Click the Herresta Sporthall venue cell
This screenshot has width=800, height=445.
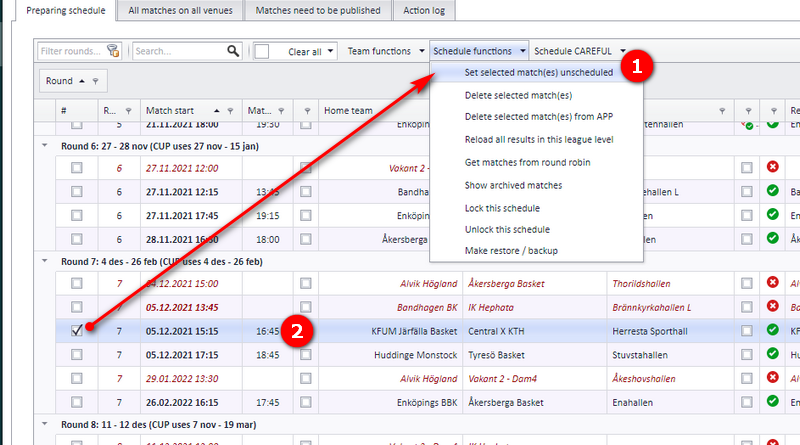670,331
